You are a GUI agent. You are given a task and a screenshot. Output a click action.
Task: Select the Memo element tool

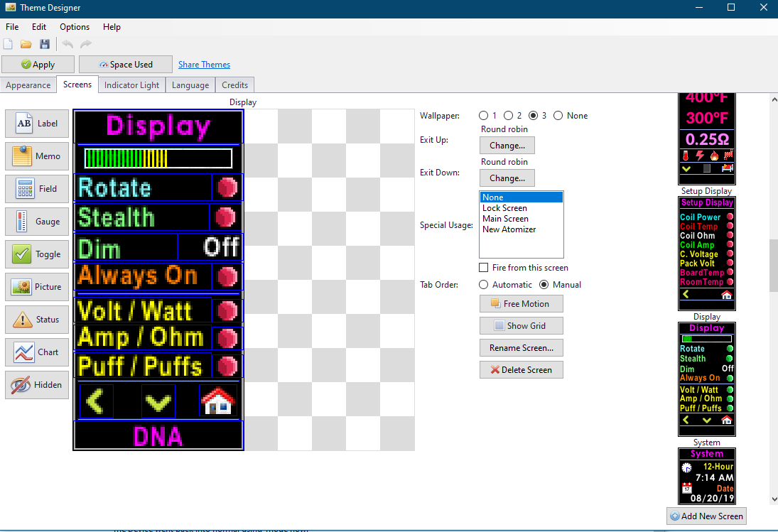click(x=37, y=156)
